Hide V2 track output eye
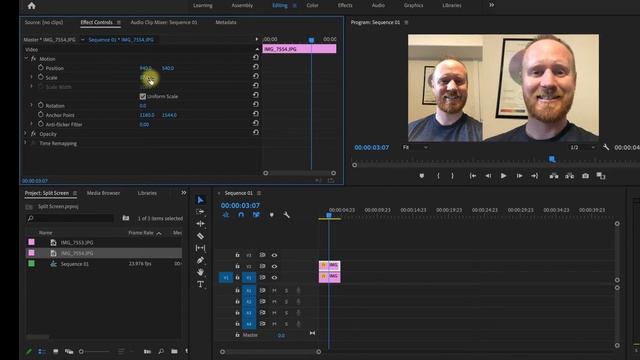This screenshot has width=640, height=360. (x=274, y=266)
